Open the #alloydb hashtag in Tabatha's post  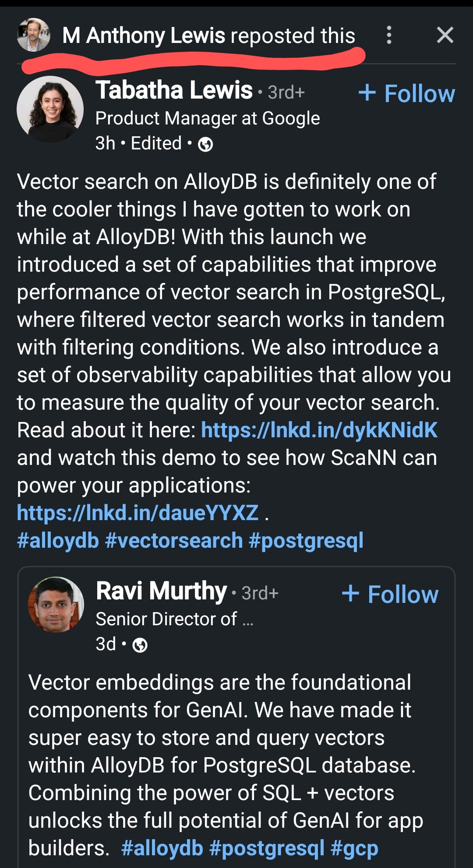[x=58, y=540]
